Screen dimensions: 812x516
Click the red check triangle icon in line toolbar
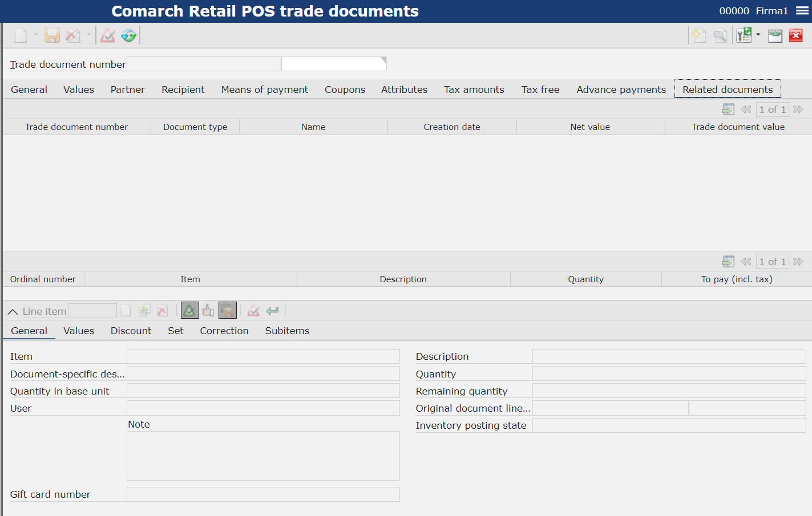[254, 311]
